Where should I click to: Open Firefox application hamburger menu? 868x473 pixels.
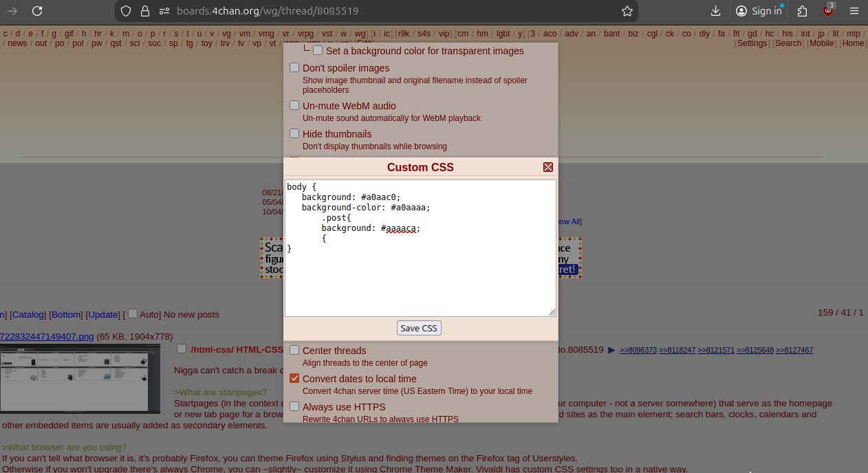point(854,11)
